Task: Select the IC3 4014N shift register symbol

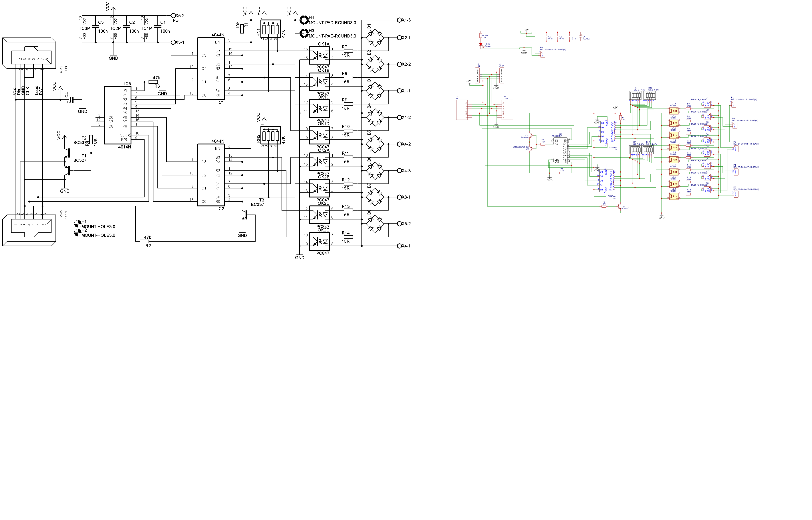Action: pos(117,115)
